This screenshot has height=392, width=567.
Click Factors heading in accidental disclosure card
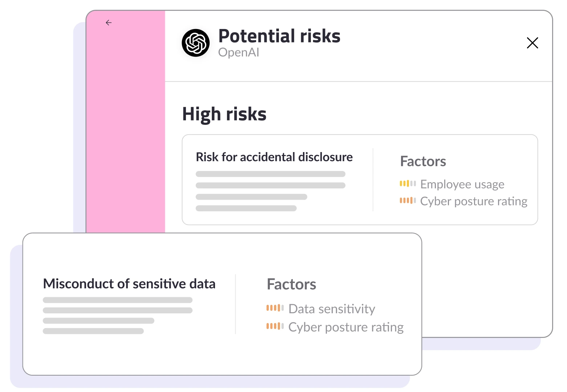tap(423, 162)
